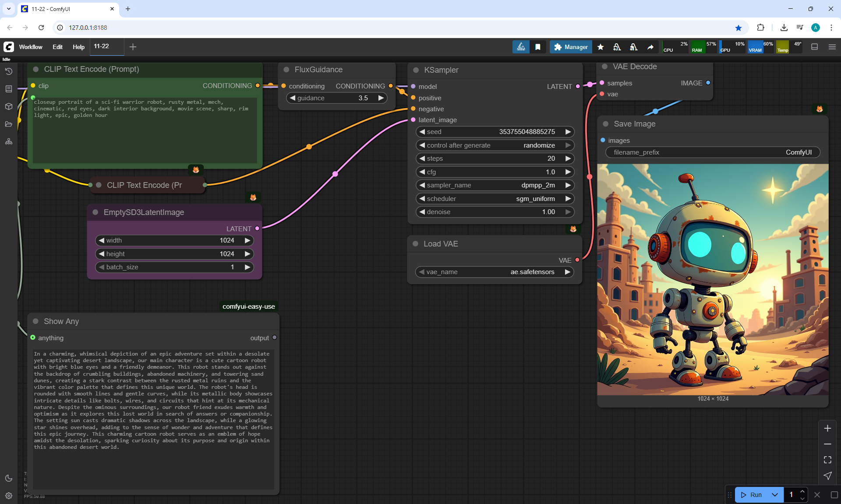Image resolution: width=841 pixels, height=504 pixels.
Task: Collapse the KSampler node via its dot
Action: (x=416, y=70)
